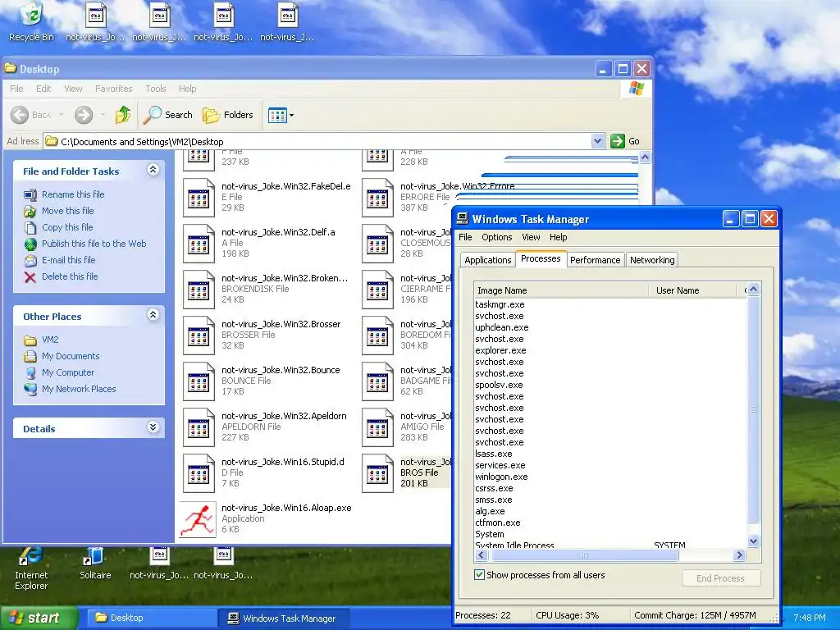
Task: Click the green Go button
Action: click(x=625, y=141)
